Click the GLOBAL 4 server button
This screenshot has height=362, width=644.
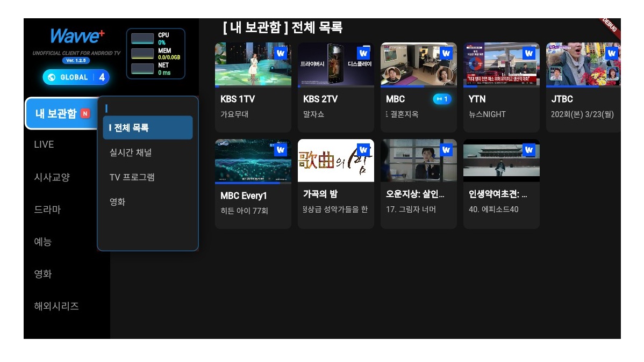click(x=76, y=77)
